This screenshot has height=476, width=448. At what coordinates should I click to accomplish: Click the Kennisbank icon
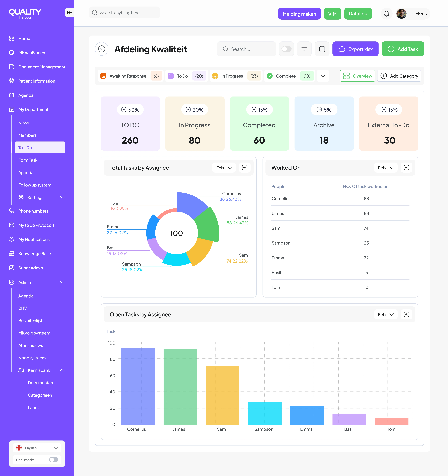click(x=21, y=370)
